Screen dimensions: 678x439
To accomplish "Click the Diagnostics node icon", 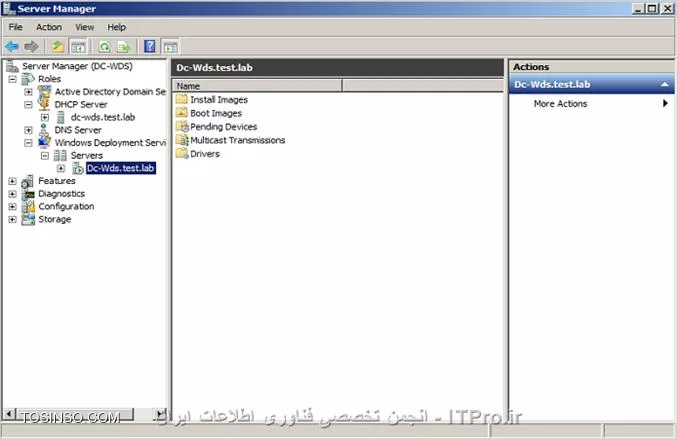I will tap(28, 194).
